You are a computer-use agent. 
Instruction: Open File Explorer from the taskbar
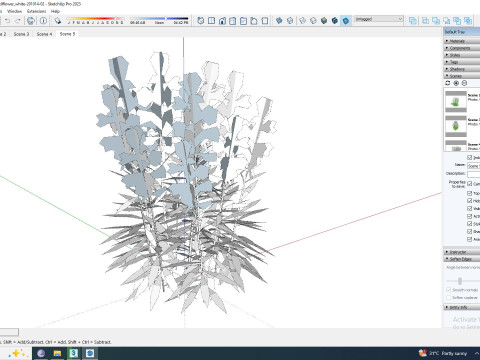click(57, 353)
